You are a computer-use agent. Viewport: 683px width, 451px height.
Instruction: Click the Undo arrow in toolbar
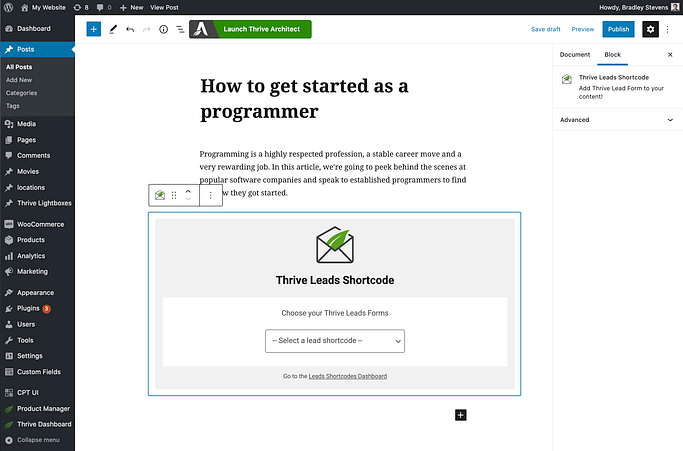129,29
